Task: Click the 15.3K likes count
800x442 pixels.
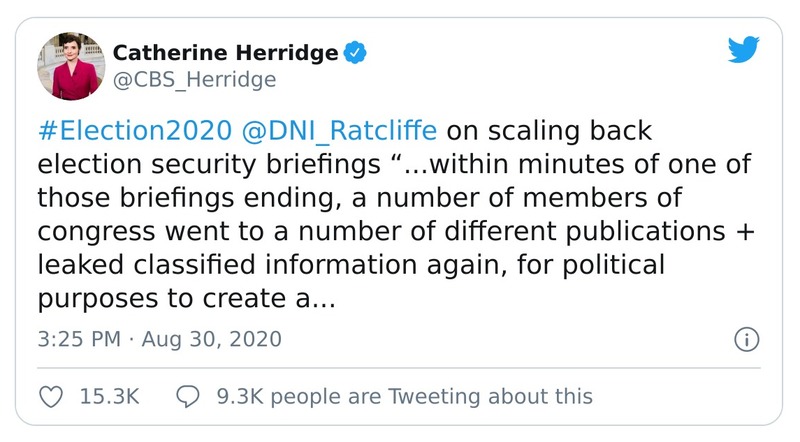Action: (x=107, y=396)
